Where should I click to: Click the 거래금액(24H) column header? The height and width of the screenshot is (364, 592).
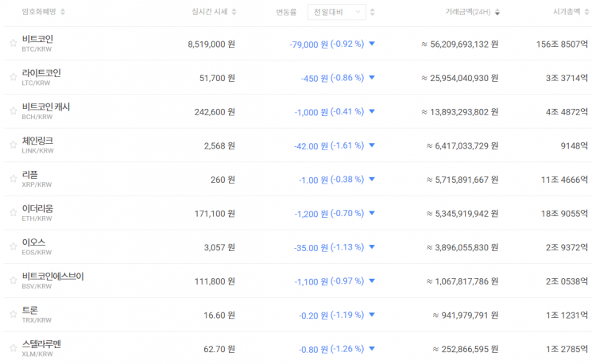468,12
